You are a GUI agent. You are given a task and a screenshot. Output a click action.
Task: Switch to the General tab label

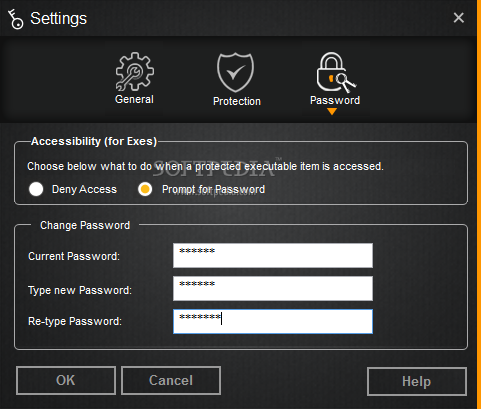(x=134, y=99)
